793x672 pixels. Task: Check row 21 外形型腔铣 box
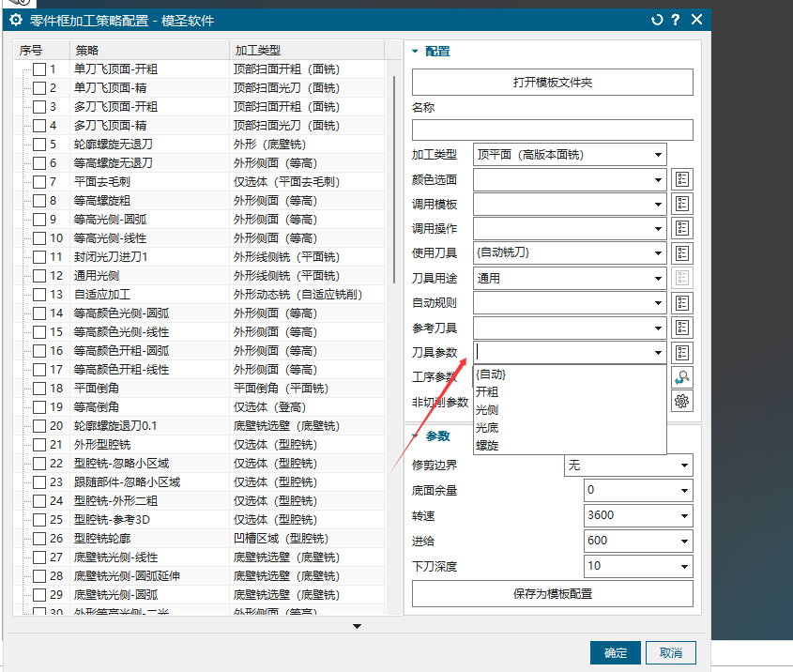[x=39, y=445]
